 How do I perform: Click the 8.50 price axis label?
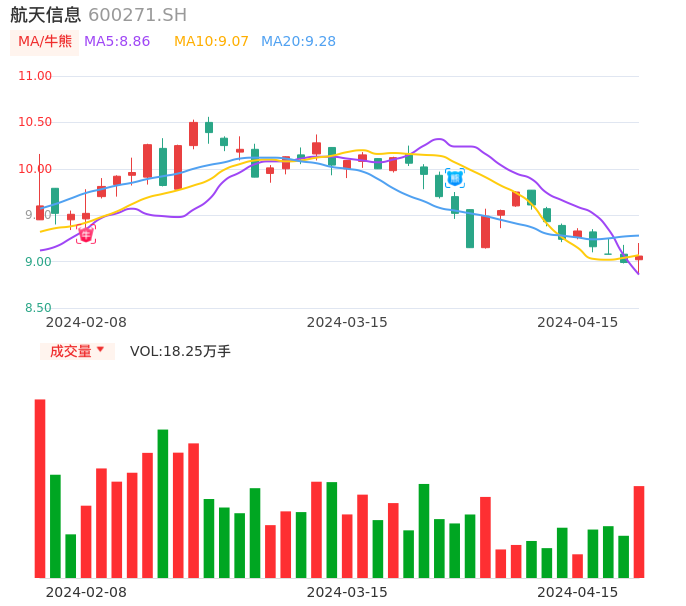(38, 308)
